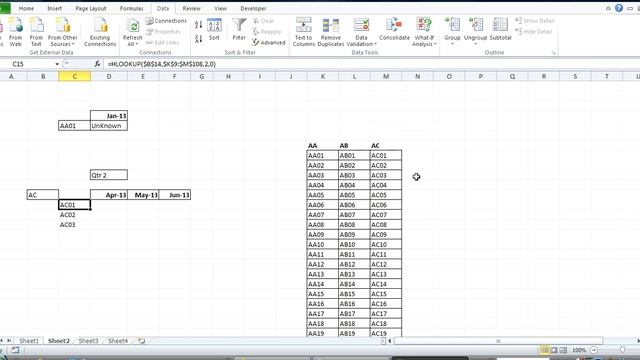
Task: Click zoom out minus button
Action: [x=594, y=350]
